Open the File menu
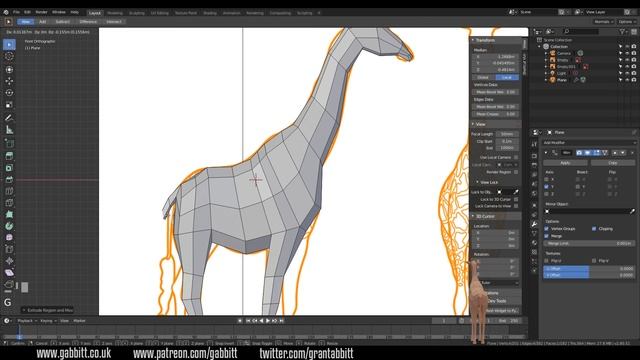The width and height of the screenshot is (640, 360). point(16,12)
